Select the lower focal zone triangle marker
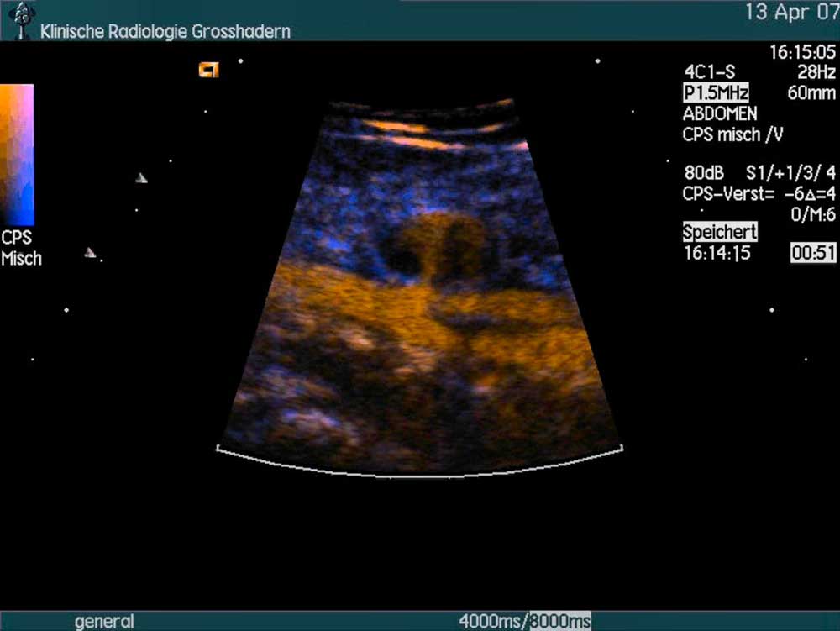Screen dimensions: 840x631 tap(90, 252)
